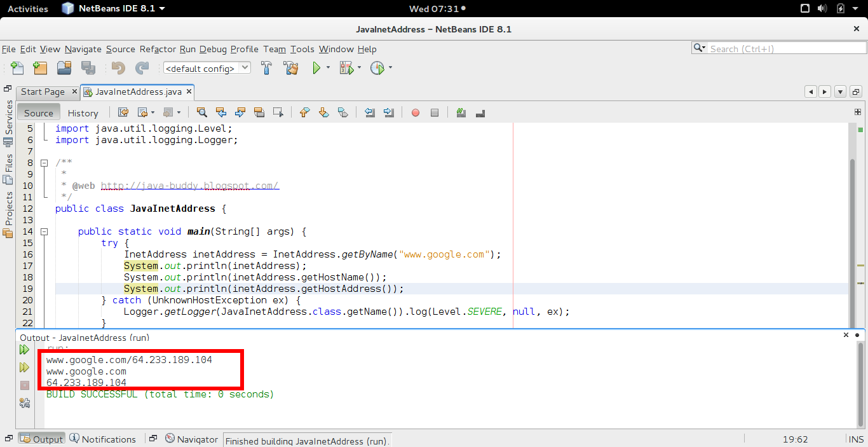Collapse the main method fold at line 14
868x447 pixels.
point(44,231)
